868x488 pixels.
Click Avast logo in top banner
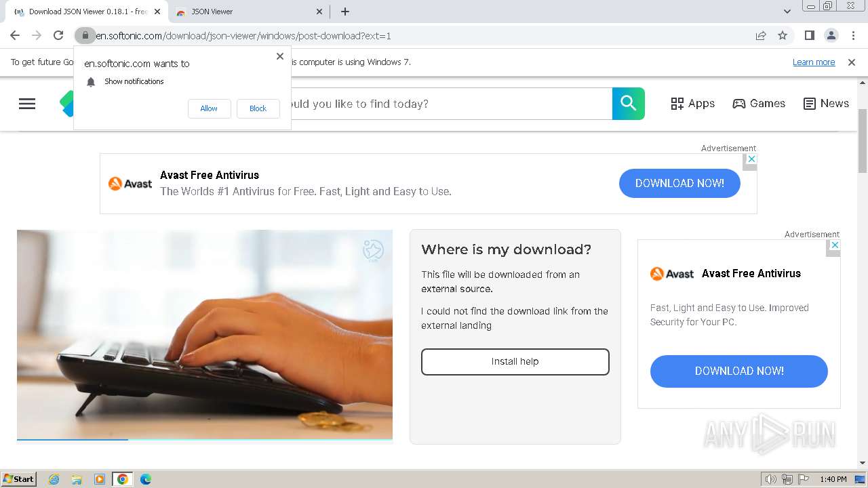(130, 184)
